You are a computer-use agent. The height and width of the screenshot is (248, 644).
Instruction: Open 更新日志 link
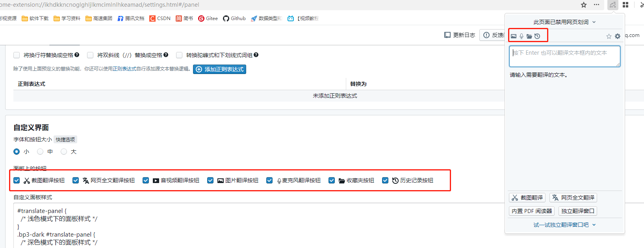click(x=460, y=35)
